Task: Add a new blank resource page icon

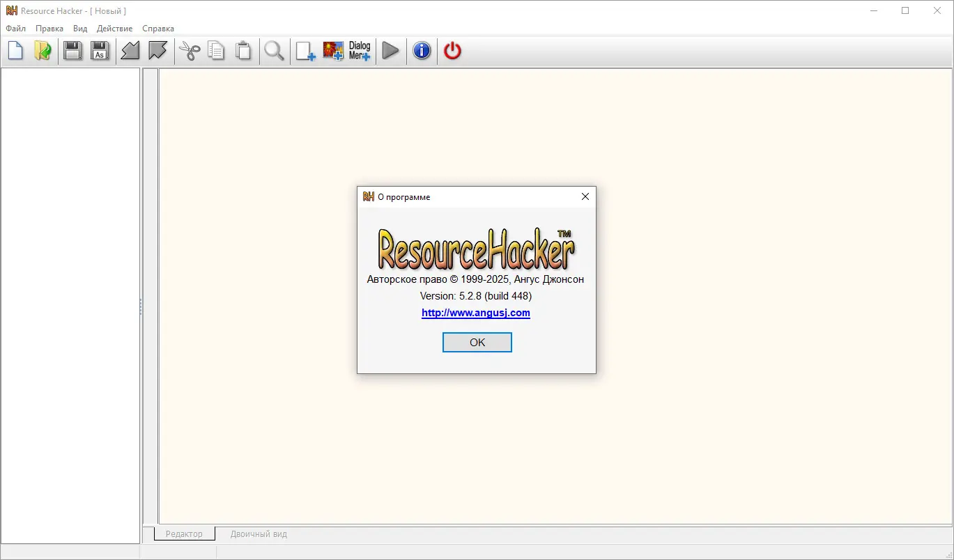Action: [x=305, y=51]
